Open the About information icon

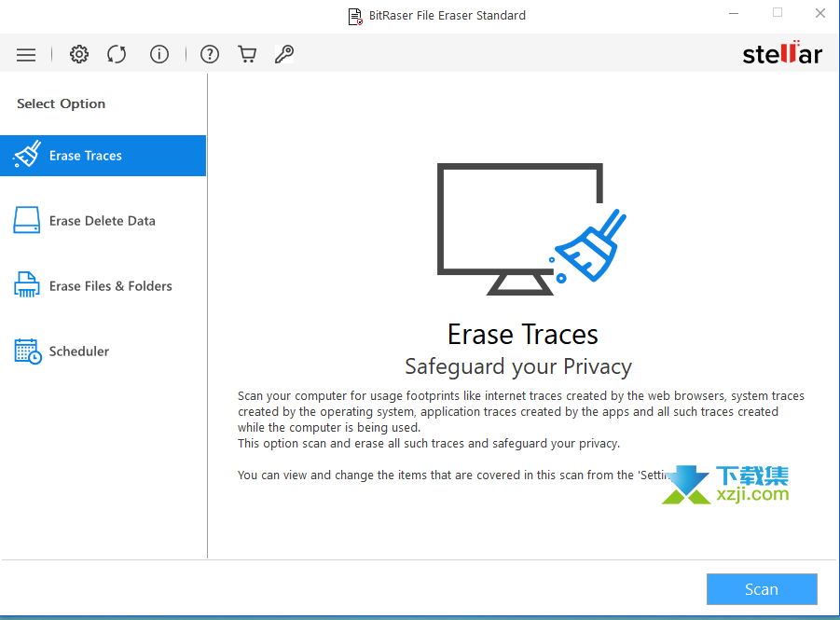[159, 54]
